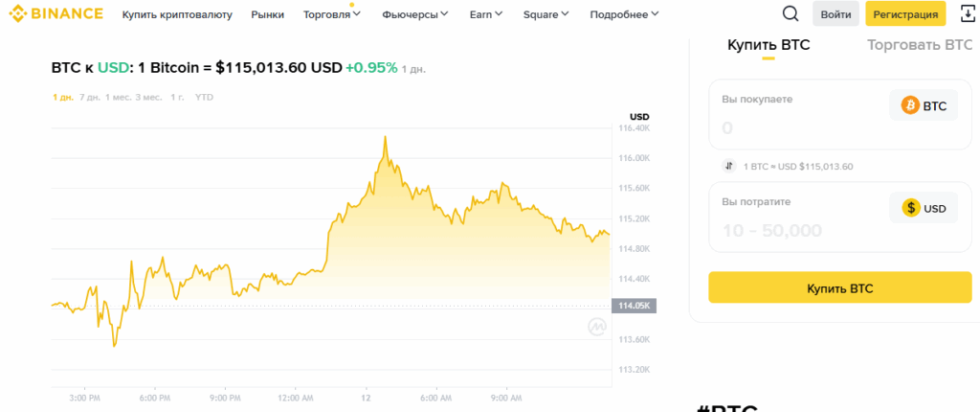Open the search magnifier icon
Image resolution: width=980 pixels, height=412 pixels.
pos(790,14)
